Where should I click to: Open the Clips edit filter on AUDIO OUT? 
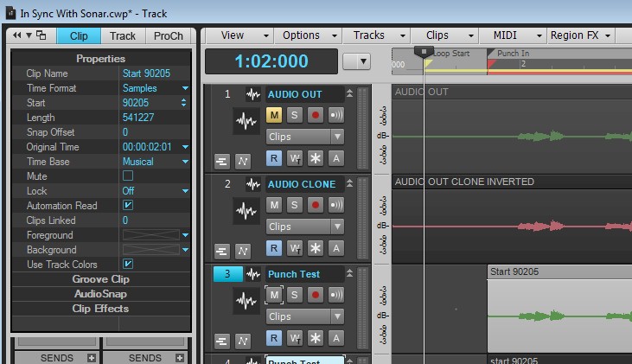[x=304, y=137]
